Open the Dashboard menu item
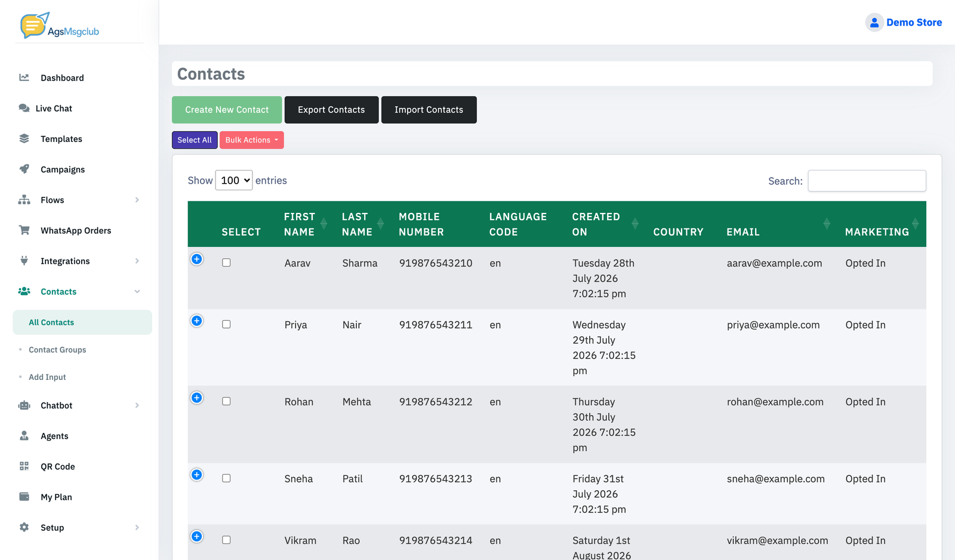 [x=62, y=78]
